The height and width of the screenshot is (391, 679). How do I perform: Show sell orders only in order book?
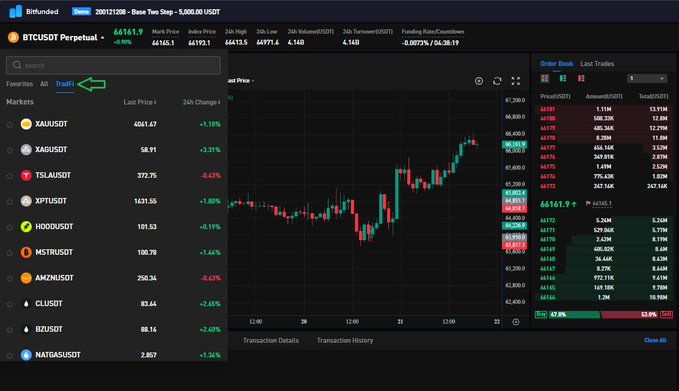(581, 78)
